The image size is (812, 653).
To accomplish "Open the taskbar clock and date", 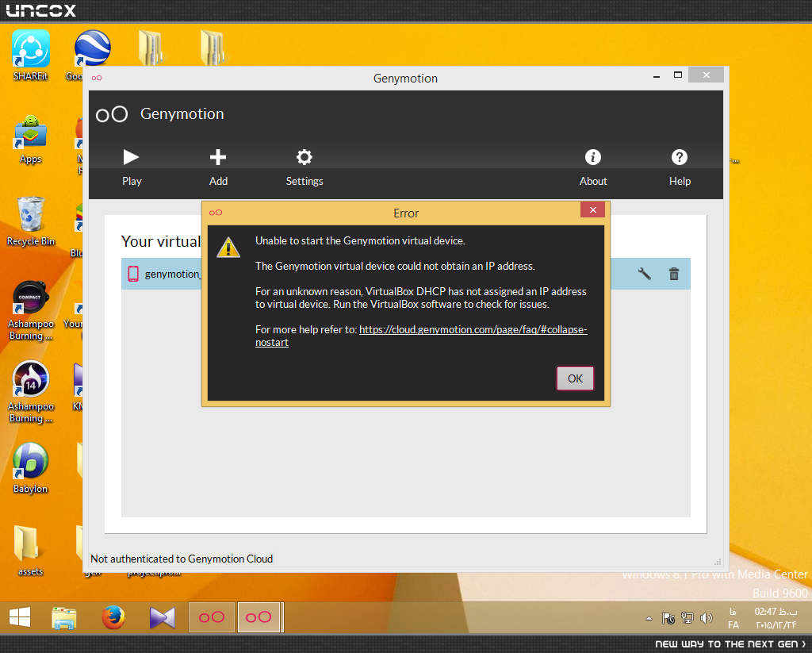I will tap(776, 618).
